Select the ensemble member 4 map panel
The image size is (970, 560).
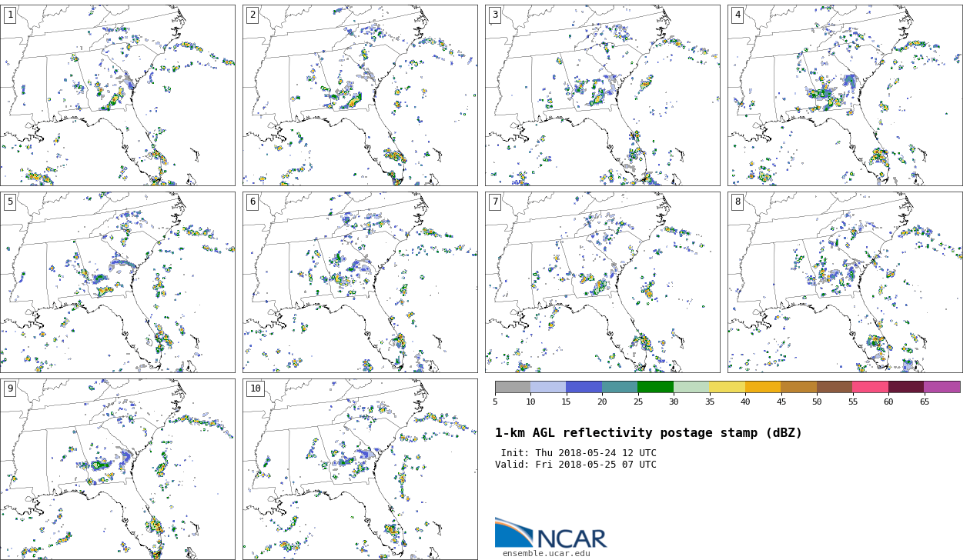(845, 95)
